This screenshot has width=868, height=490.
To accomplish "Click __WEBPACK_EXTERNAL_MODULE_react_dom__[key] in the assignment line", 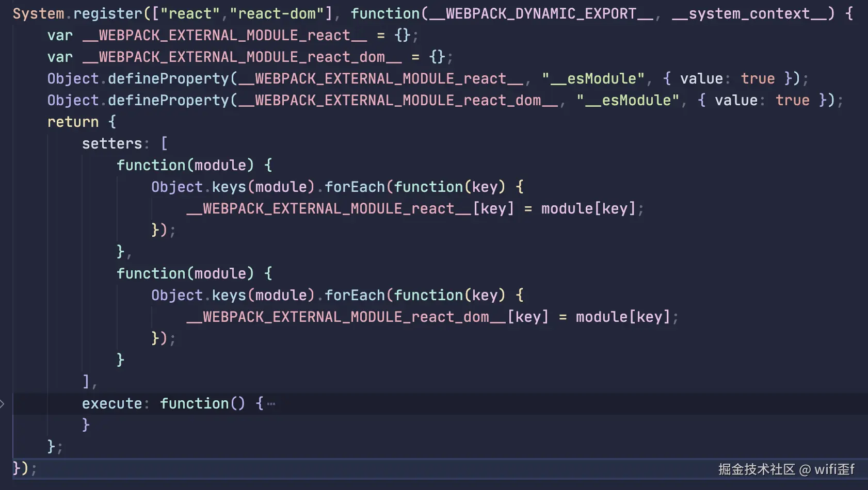I will 368,317.
